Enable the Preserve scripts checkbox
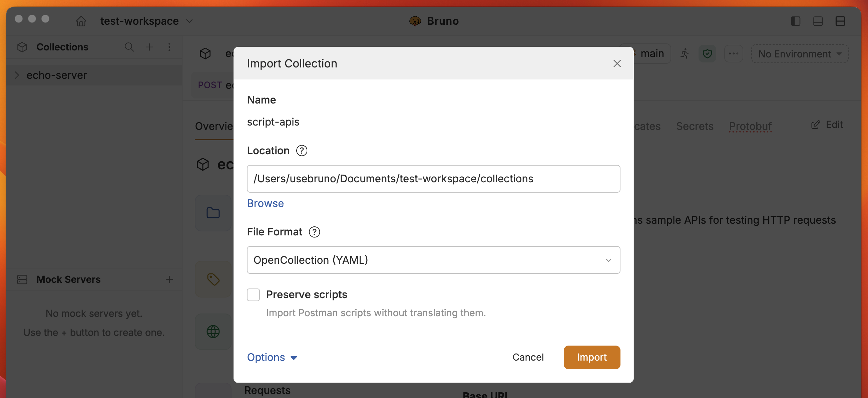The image size is (868, 398). (253, 294)
